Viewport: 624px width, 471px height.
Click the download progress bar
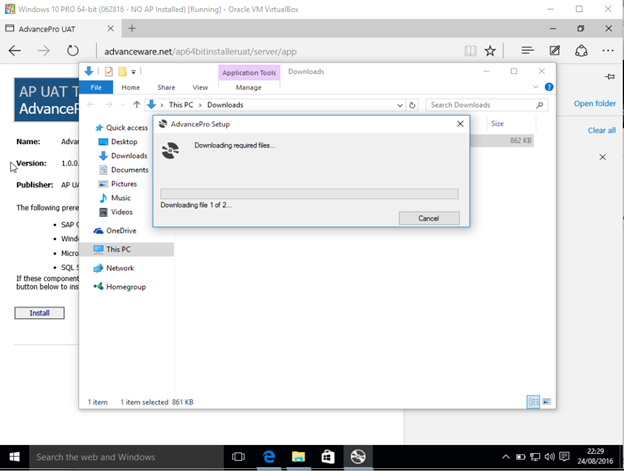point(309,194)
